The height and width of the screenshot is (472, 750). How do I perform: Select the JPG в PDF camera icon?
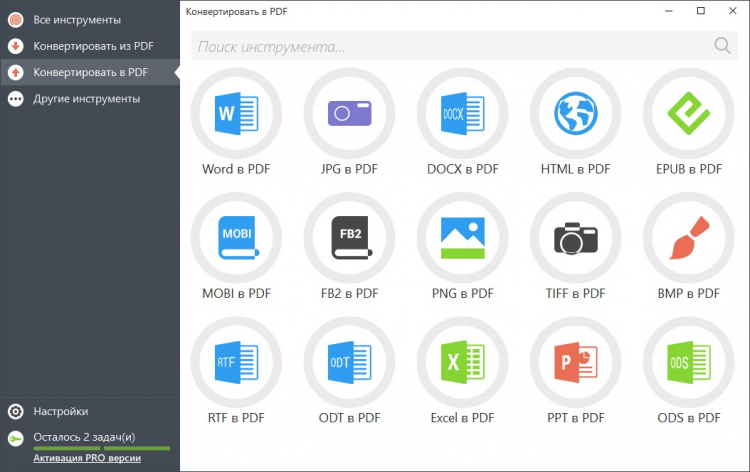(x=349, y=113)
